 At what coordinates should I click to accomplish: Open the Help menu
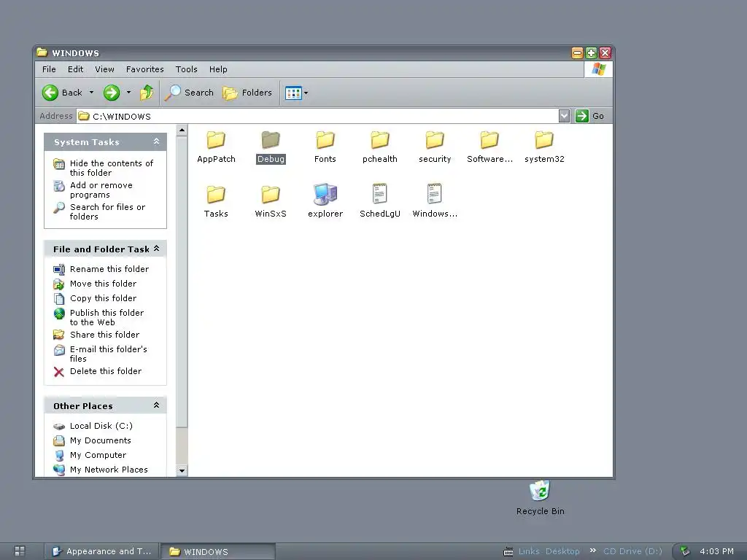pyautogui.click(x=218, y=69)
